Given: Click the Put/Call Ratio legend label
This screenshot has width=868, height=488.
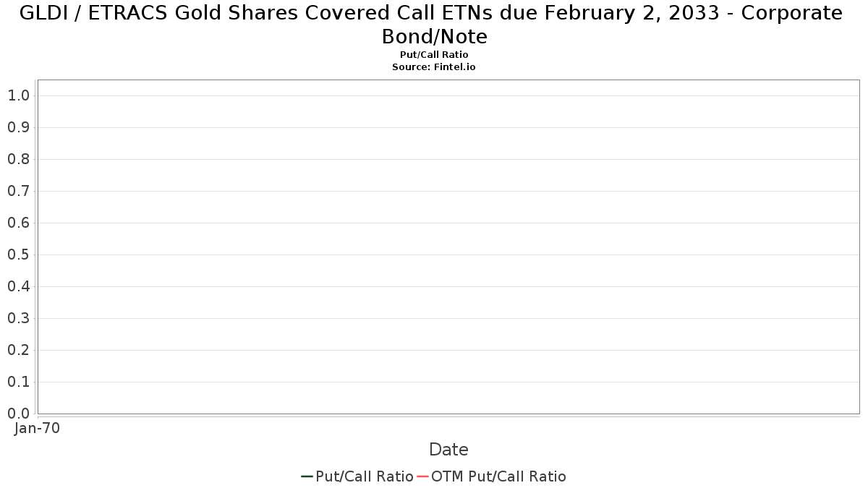Looking at the screenshot, I should point(365,476).
